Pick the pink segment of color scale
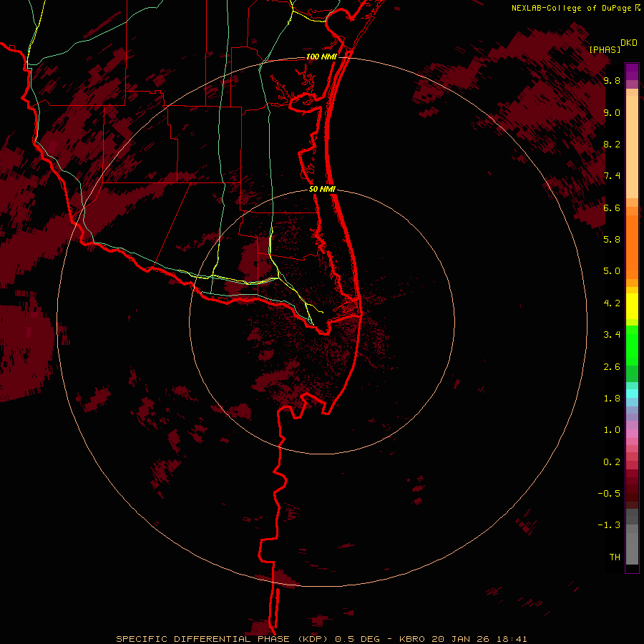This screenshot has height=644, width=644. point(632,434)
